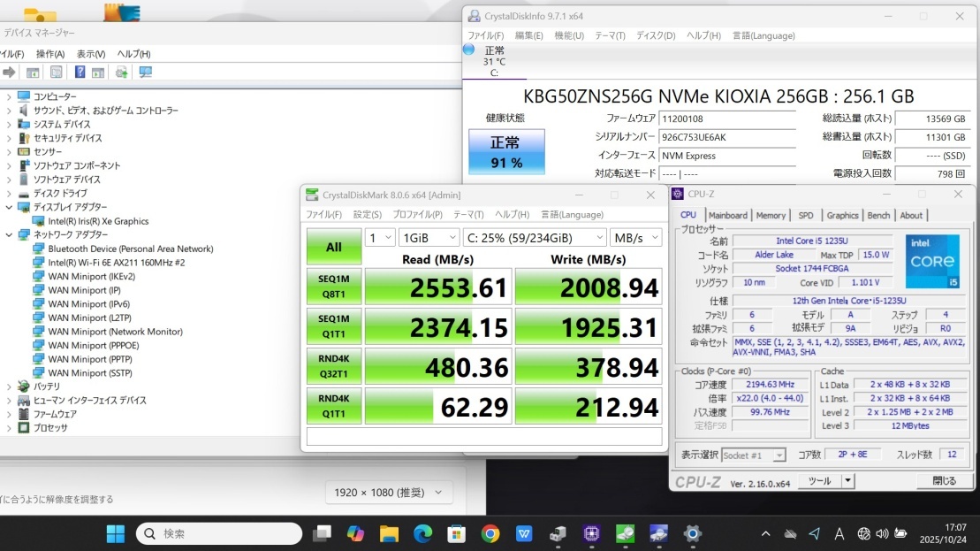Screen dimensions: 980x551
Task: Open Google Chrome from the taskbar
Action: [x=490, y=533]
